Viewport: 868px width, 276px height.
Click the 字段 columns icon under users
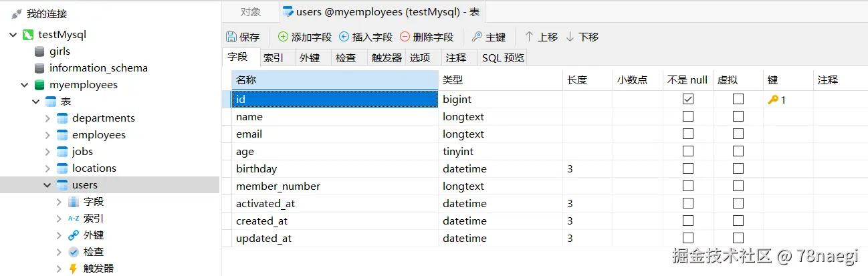[74, 202]
